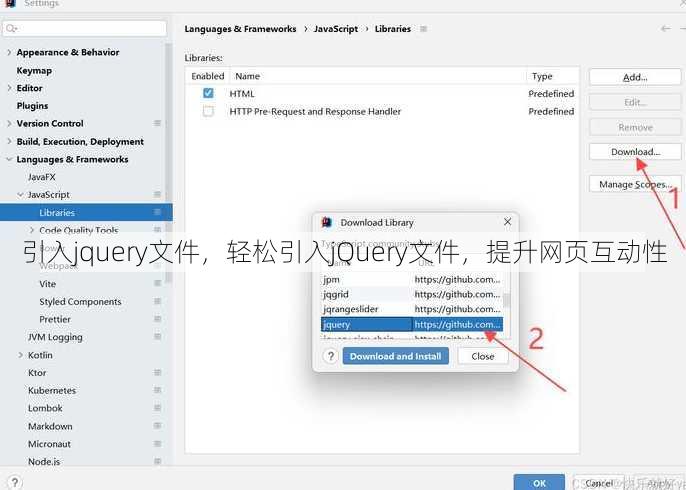Viewport: 686px width, 490px height.
Task: Click the Cancel button
Action: pyautogui.click(x=598, y=483)
